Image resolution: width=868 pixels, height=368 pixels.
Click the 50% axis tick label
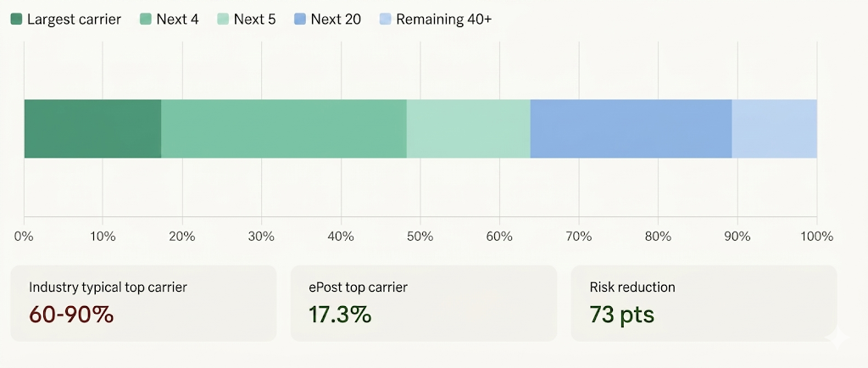[420, 236]
